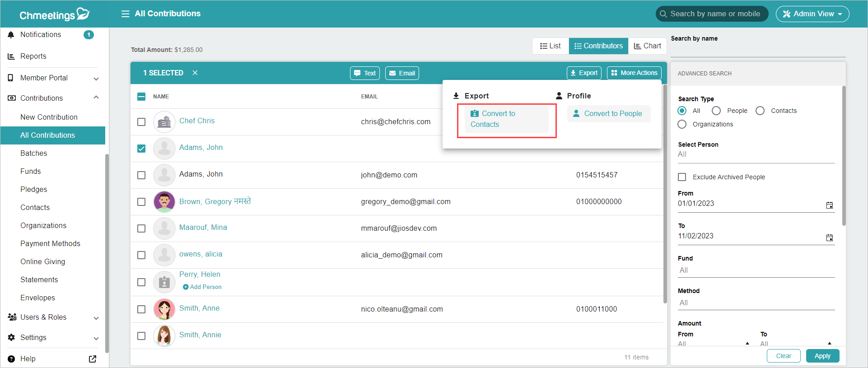Click Brown, Gregory's profile avatar
The width and height of the screenshot is (868, 368).
pyautogui.click(x=164, y=202)
